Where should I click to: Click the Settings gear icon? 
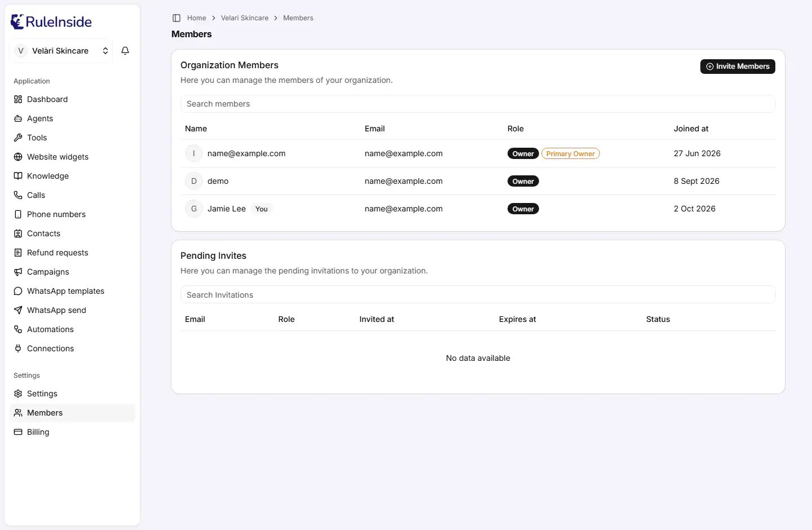pyautogui.click(x=18, y=394)
